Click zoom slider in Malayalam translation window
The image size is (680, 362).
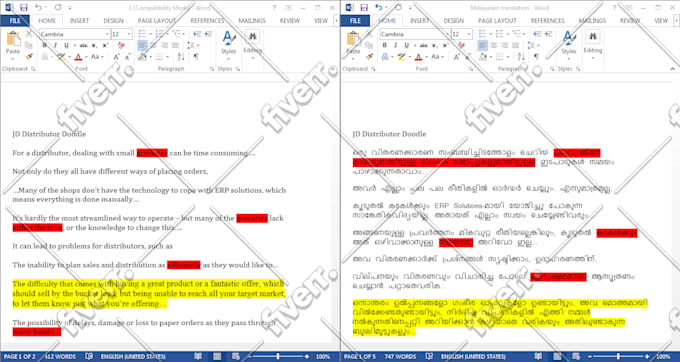click(x=618, y=356)
